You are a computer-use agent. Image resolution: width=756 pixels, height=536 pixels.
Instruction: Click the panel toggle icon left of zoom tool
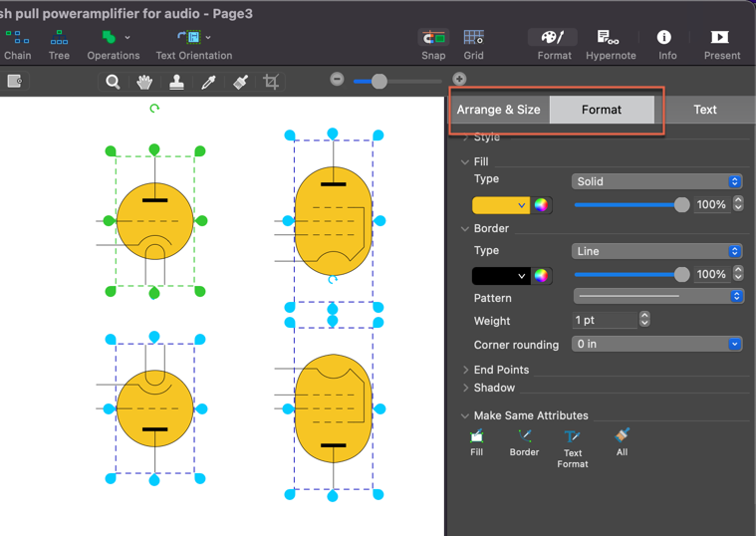click(15, 81)
